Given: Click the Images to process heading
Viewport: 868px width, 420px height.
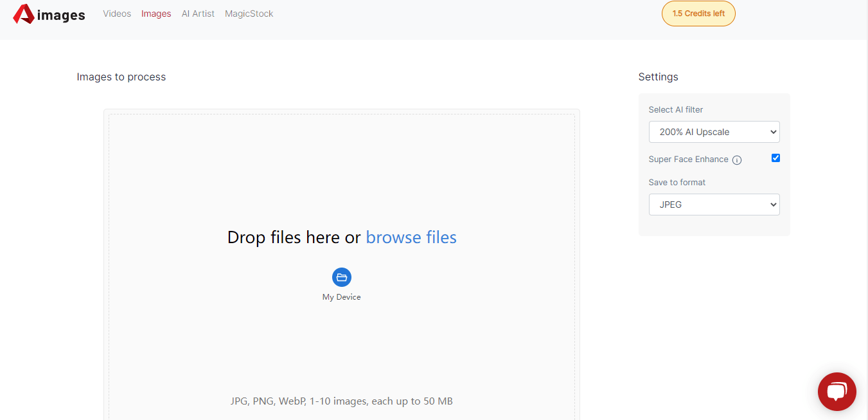Looking at the screenshot, I should click(121, 77).
